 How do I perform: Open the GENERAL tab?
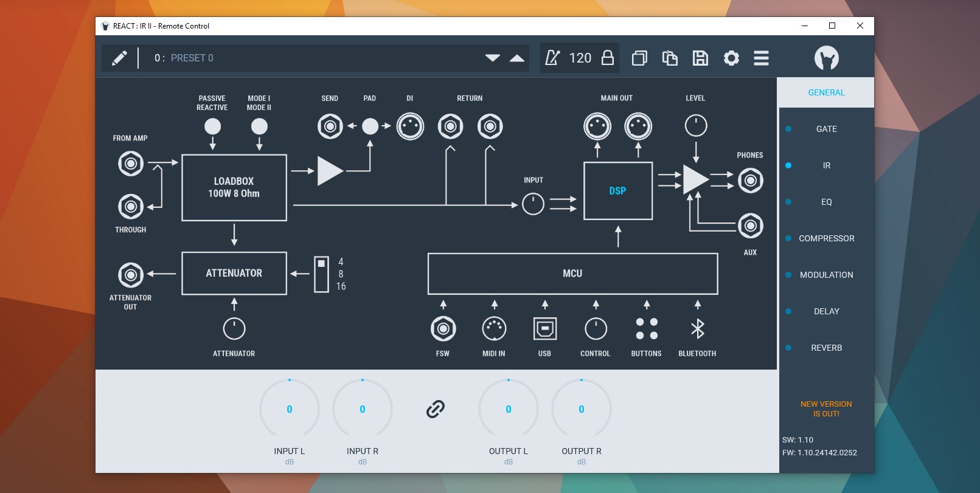click(826, 92)
